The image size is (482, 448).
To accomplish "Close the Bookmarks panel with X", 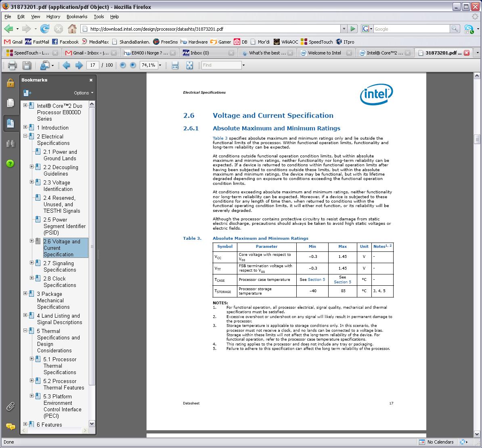I will pyautogui.click(x=91, y=80).
